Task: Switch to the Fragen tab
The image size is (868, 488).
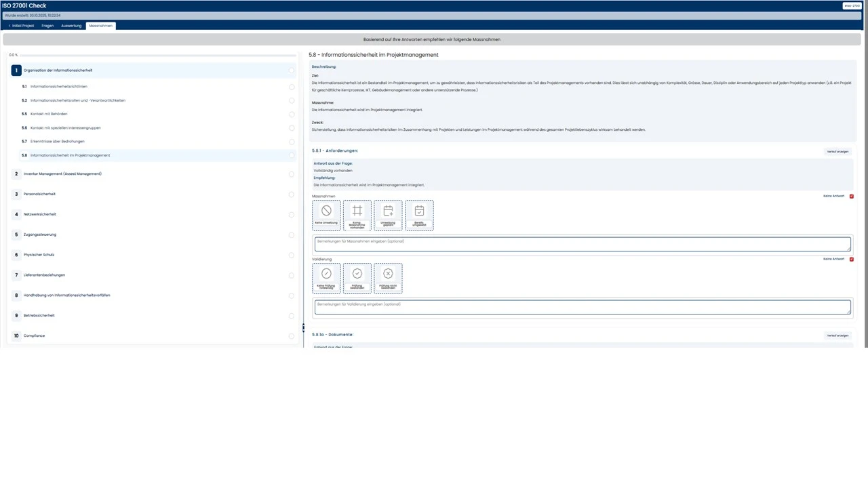Action: click(47, 26)
